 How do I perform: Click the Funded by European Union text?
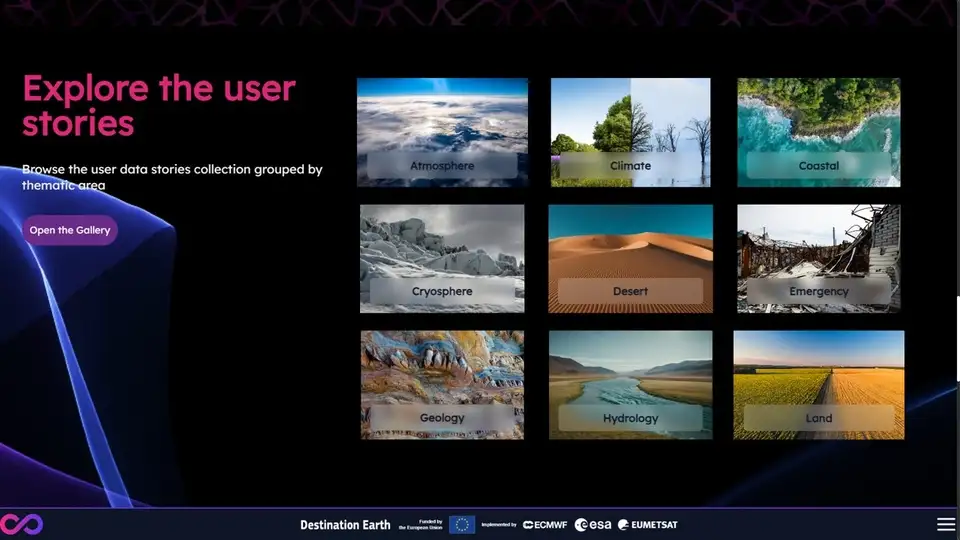pos(420,525)
